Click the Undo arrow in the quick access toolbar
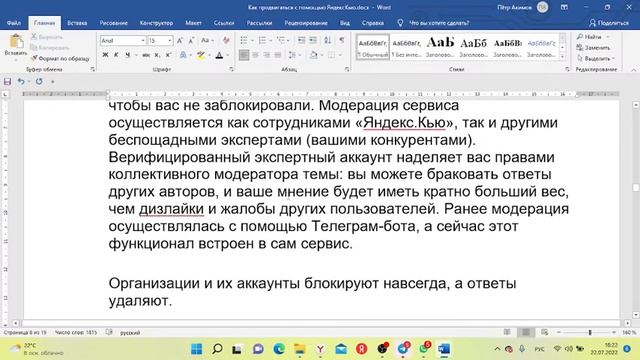640x360 pixels. (20, 82)
